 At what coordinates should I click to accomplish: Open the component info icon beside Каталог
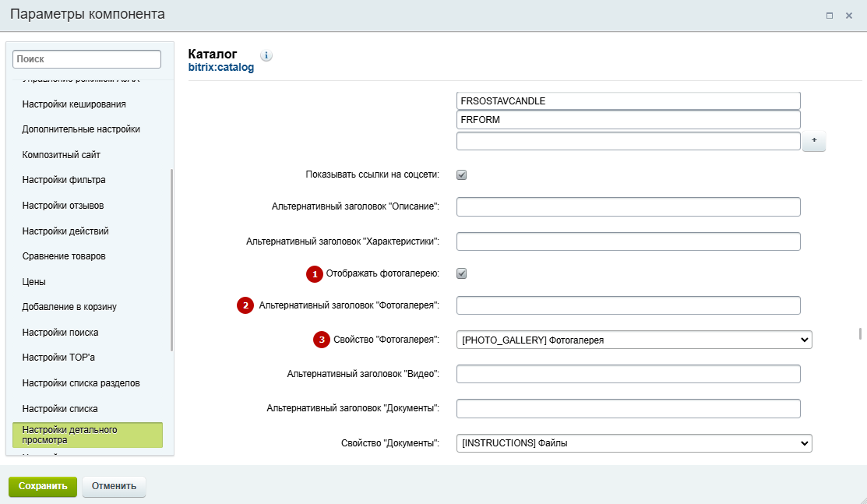(x=266, y=55)
